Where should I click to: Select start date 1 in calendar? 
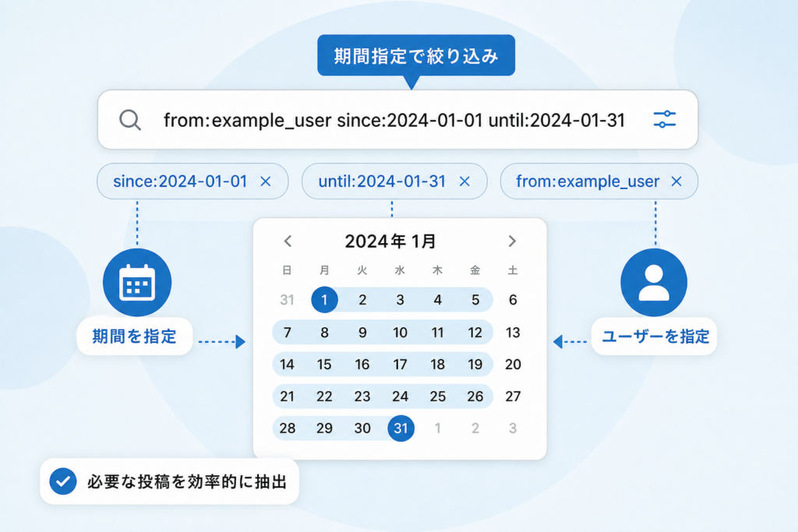325,300
